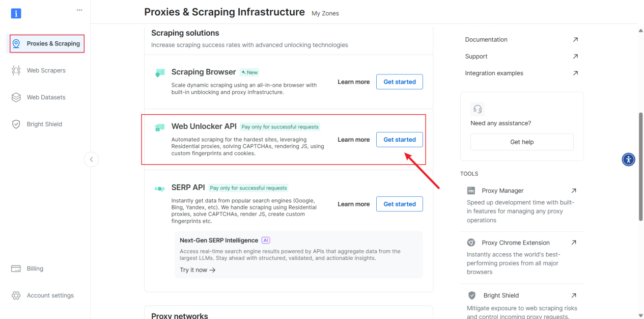Click the Get help button
Viewport: 644px width, 319px height.
pos(522,142)
